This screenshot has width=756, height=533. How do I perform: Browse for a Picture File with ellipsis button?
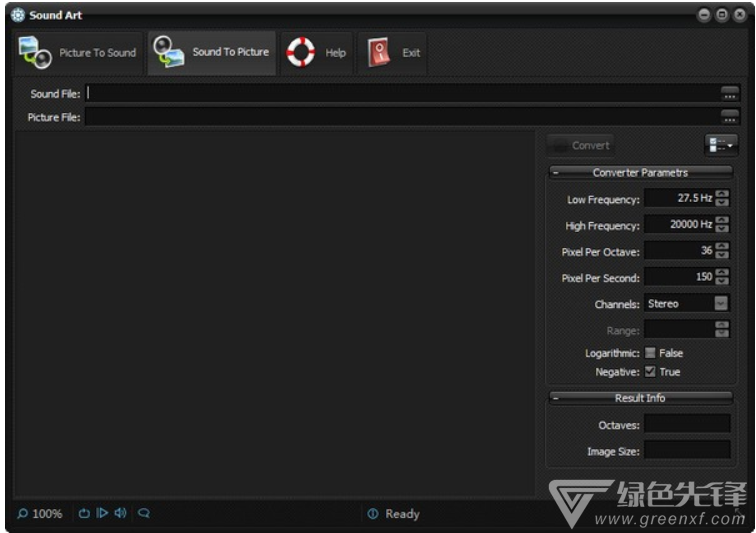pyautogui.click(x=729, y=117)
